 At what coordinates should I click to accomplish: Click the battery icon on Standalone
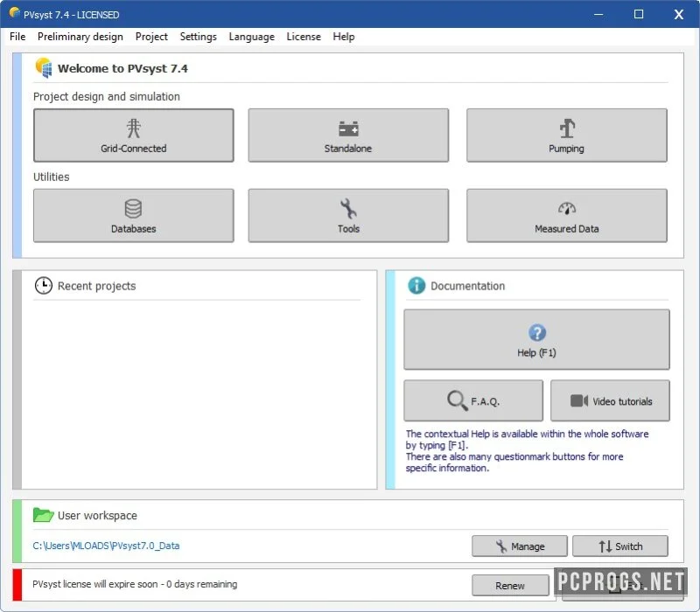point(348,129)
